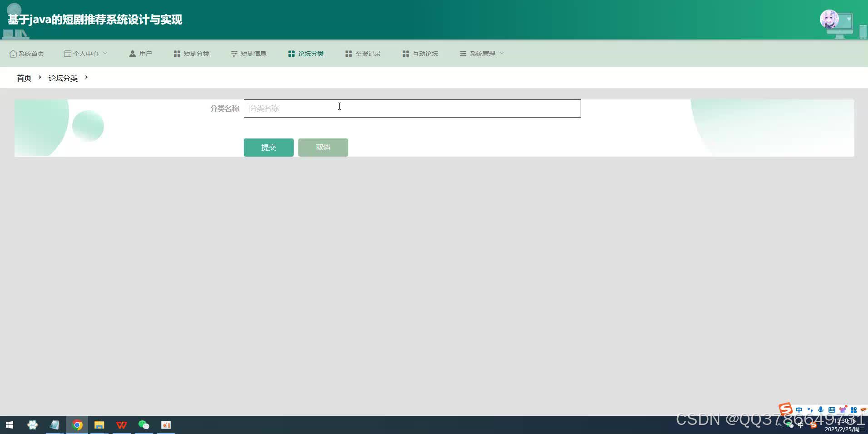Click the 取消 button
Screen dimensions: 868x434
[x=323, y=148]
